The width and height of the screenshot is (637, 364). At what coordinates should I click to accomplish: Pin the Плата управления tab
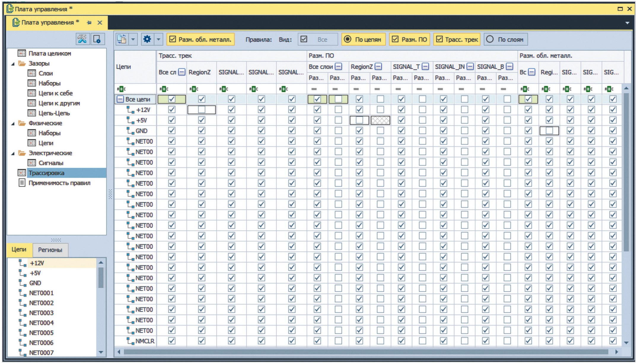(89, 23)
